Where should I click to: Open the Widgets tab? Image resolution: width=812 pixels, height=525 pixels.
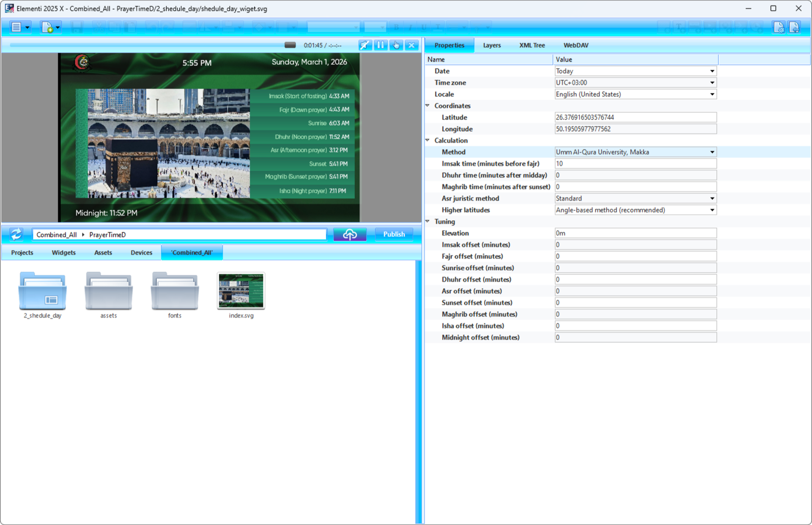pyautogui.click(x=63, y=253)
